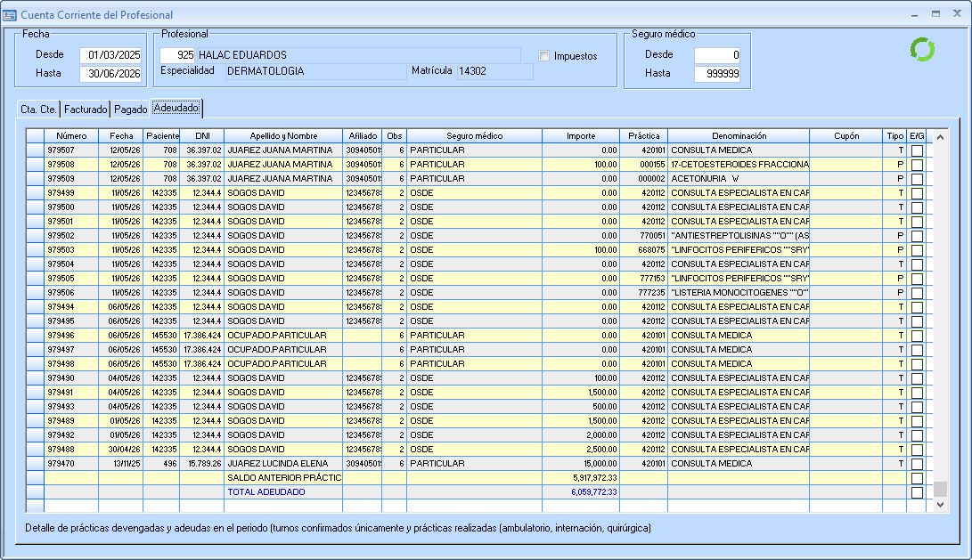Click the Fecha Desde date field
This screenshot has width=972, height=560.
[x=110, y=55]
